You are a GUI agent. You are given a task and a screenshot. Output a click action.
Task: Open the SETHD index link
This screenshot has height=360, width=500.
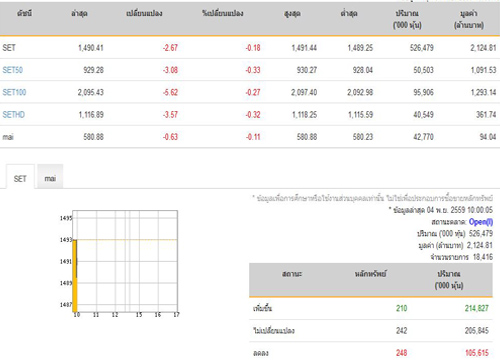(x=14, y=115)
